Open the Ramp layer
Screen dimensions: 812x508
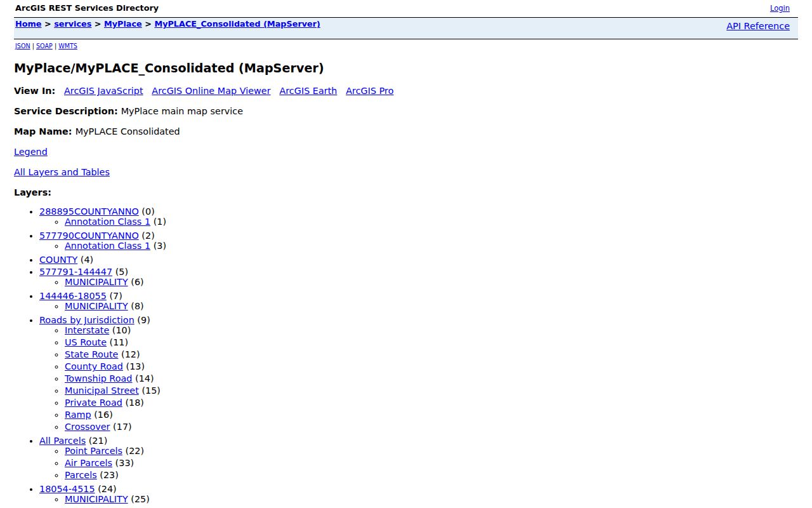78,415
